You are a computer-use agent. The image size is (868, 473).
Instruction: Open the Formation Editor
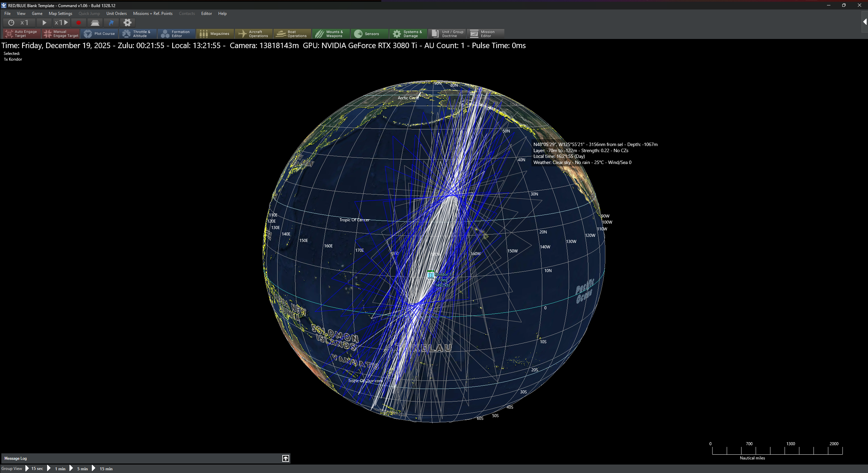pos(177,34)
